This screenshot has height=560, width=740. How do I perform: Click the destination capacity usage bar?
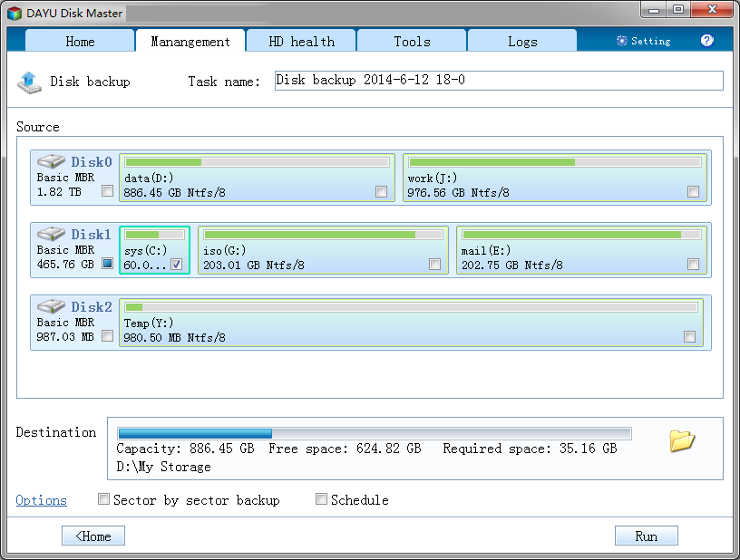375,433
